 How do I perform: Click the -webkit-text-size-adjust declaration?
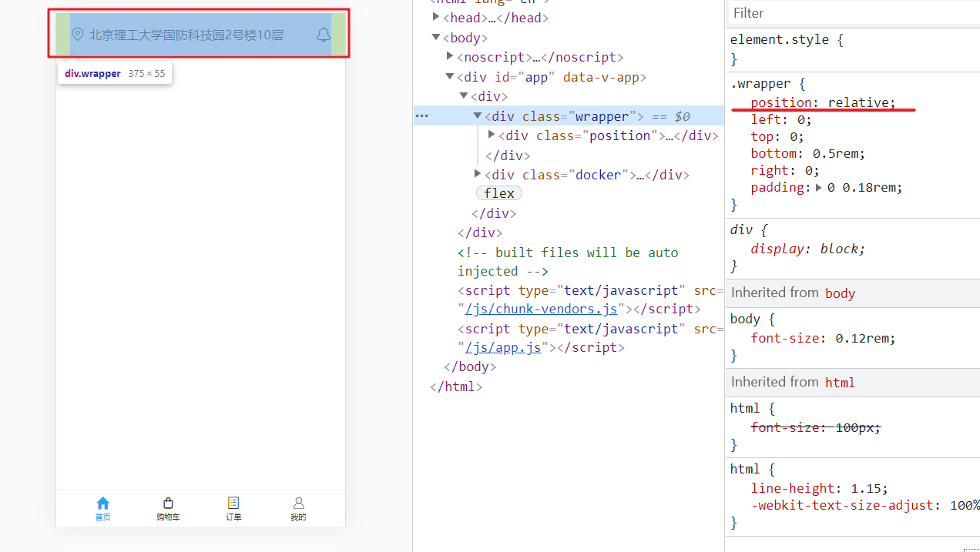click(x=865, y=505)
